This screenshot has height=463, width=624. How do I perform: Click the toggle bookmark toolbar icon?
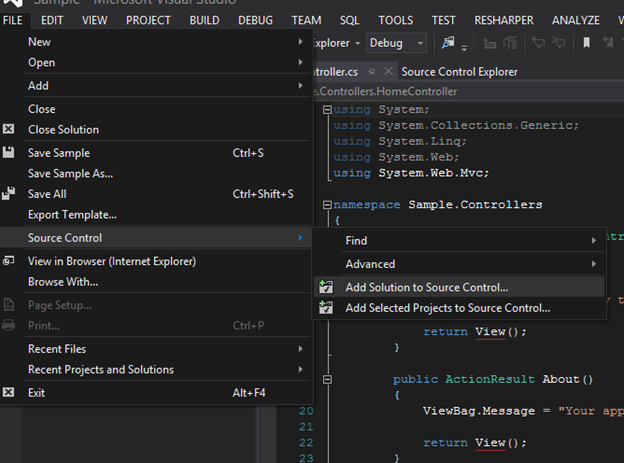point(586,42)
